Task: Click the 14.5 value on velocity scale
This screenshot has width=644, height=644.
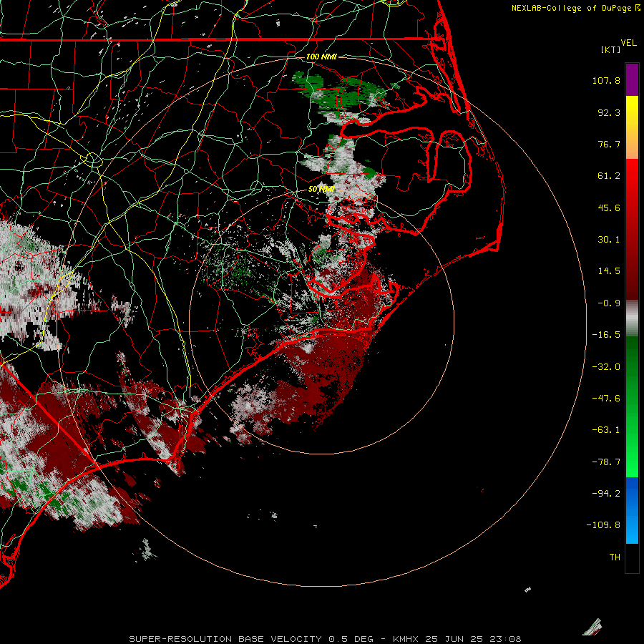Action: [609, 271]
